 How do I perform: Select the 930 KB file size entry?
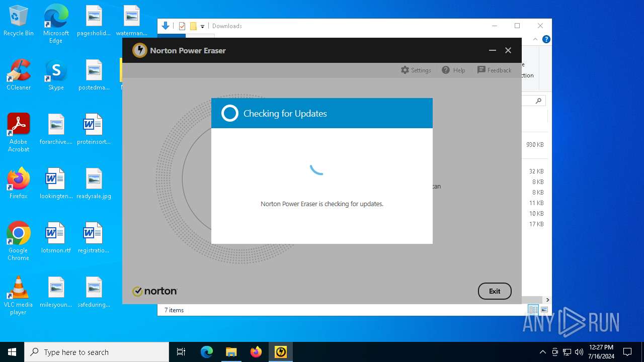[535, 145]
